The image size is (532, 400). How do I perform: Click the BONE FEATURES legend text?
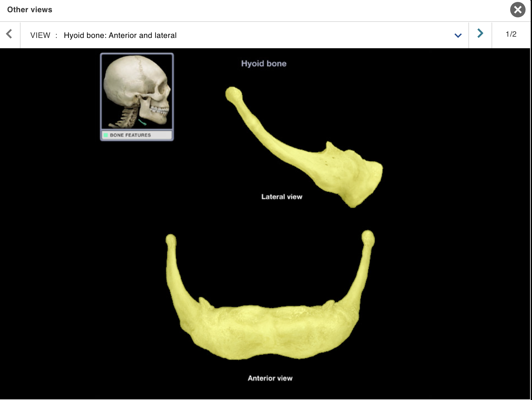(130, 135)
